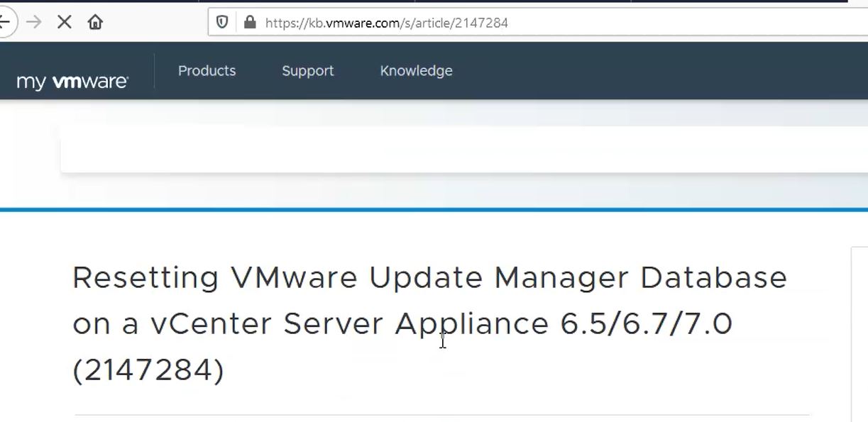This screenshot has width=868, height=422.
Task: Click the browser forward arrow button
Action: [33, 22]
